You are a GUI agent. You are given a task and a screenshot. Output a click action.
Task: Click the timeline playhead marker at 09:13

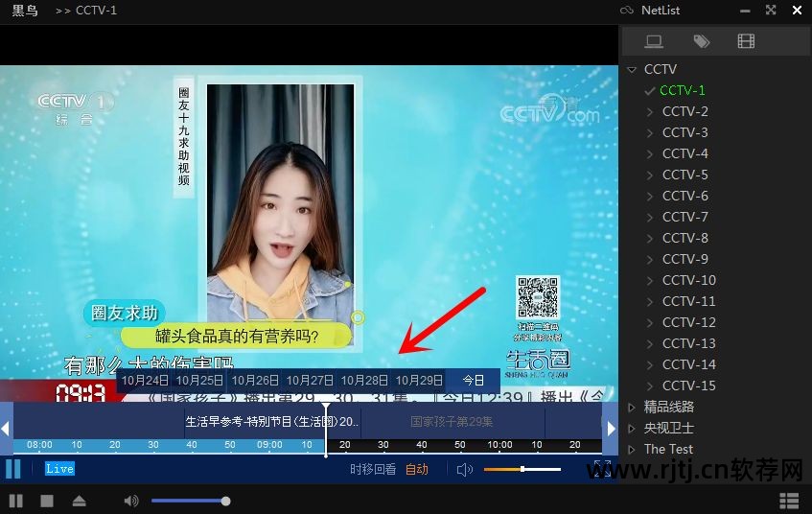(326, 430)
